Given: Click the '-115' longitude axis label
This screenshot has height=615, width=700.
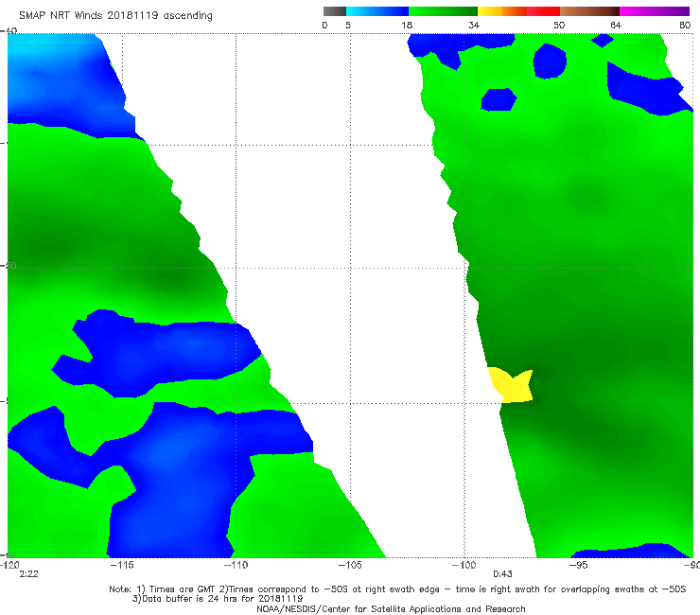Looking at the screenshot, I should click(x=122, y=565).
